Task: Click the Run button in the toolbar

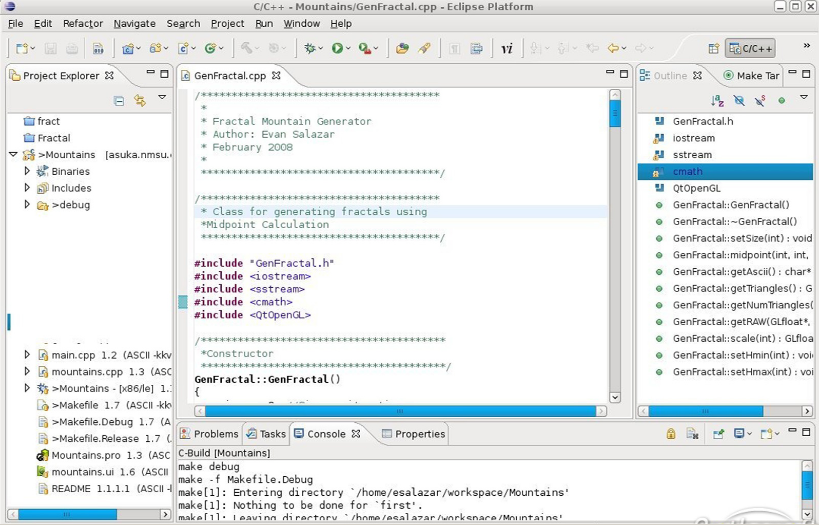Action: click(338, 48)
